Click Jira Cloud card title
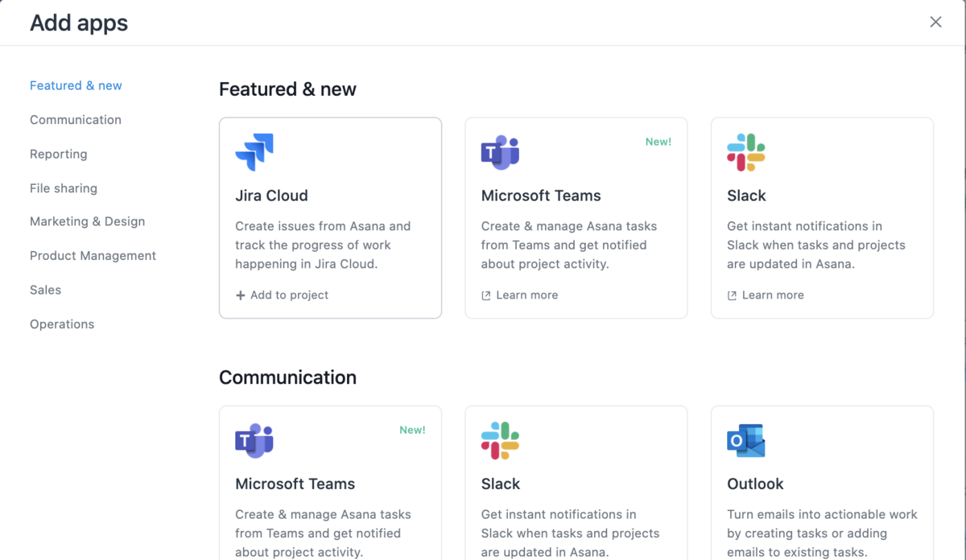The height and width of the screenshot is (560, 966). tap(271, 196)
